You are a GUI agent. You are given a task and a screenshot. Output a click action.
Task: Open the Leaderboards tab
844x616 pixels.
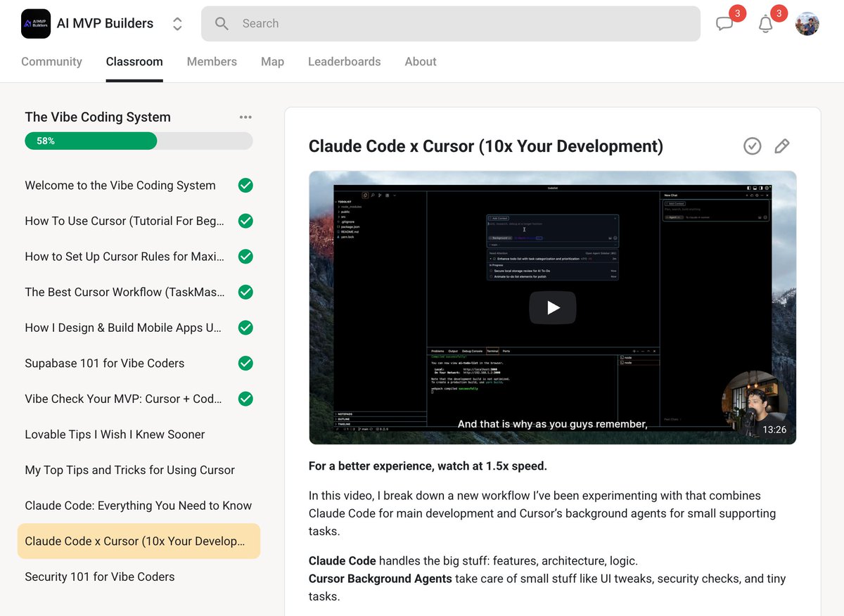point(345,62)
